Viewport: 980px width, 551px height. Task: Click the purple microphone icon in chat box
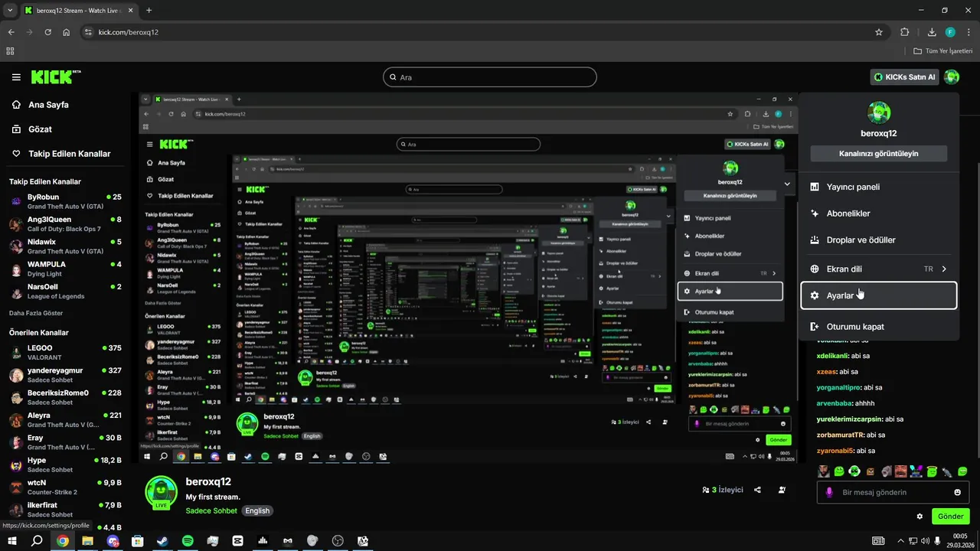pyautogui.click(x=829, y=492)
